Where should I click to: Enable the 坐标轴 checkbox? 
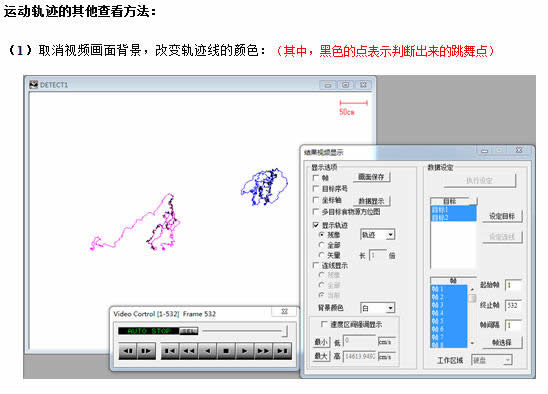click(x=316, y=200)
